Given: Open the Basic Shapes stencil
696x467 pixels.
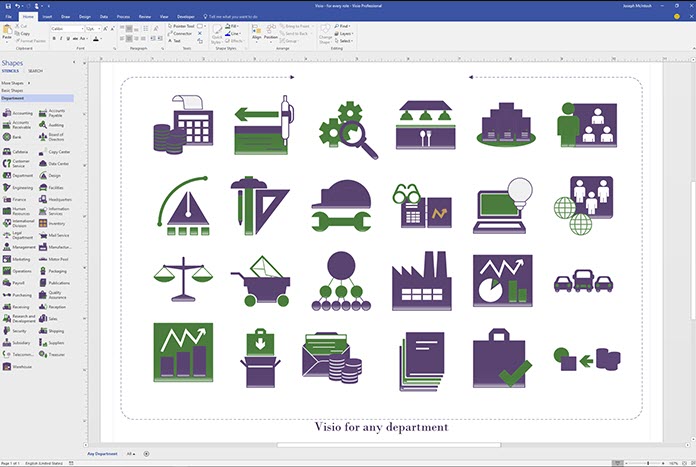Looking at the screenshot, I should [x=12, y=91].
